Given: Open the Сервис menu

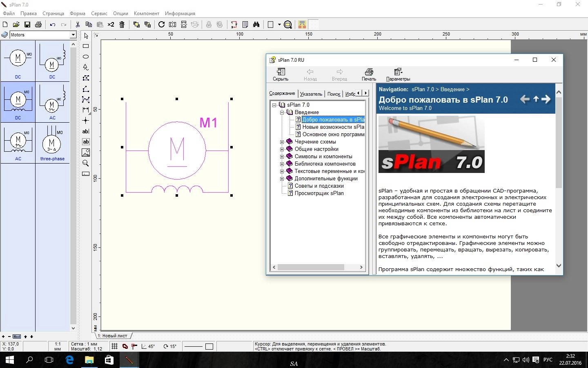Looking at the screenshot, I should click(99, 13).
